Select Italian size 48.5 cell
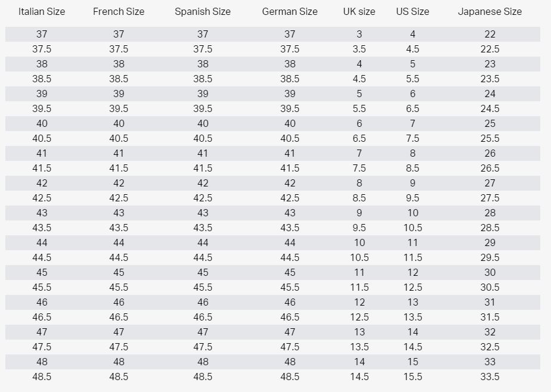This screenshot has height=392, width=551. tap(42, 377)
